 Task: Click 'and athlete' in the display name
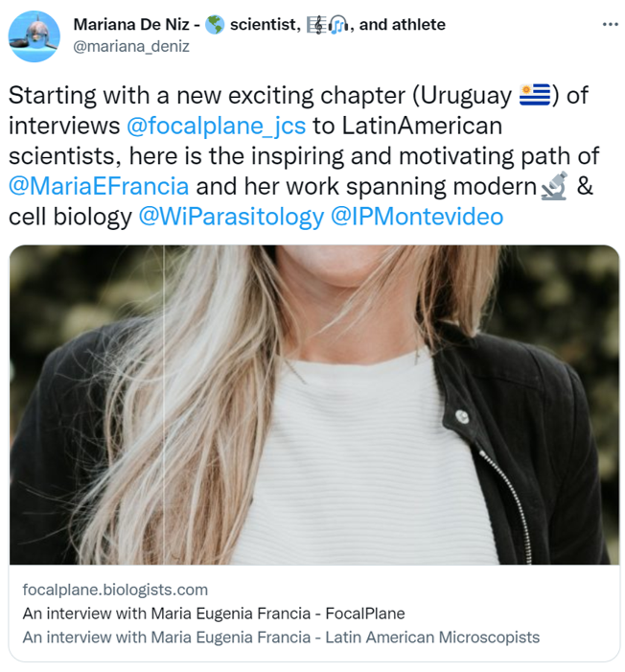tap(402, 24)
